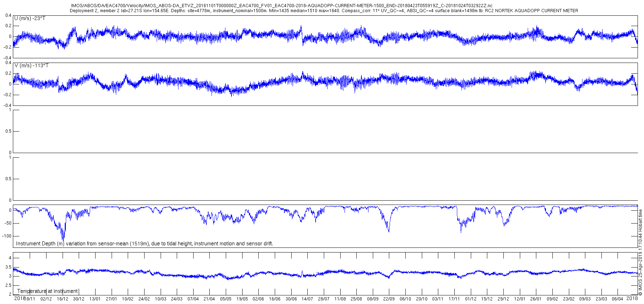This screenshot has width=644, height=304.
Task: Click the '09/03' date tick label
Action: [x=585, y=299]
